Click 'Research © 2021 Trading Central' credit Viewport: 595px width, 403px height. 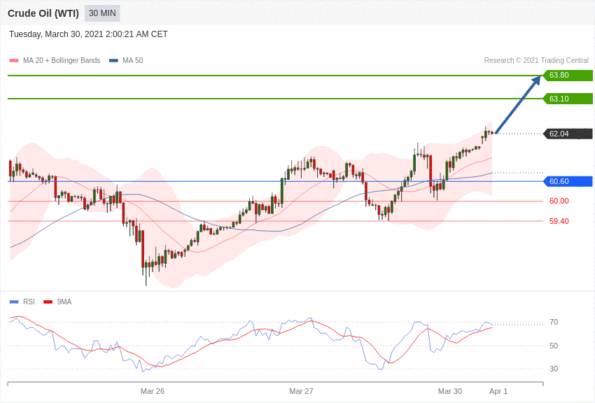(536, 60)
